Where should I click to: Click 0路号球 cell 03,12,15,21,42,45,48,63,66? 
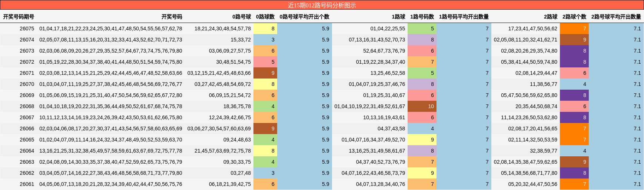coord(219,73)
